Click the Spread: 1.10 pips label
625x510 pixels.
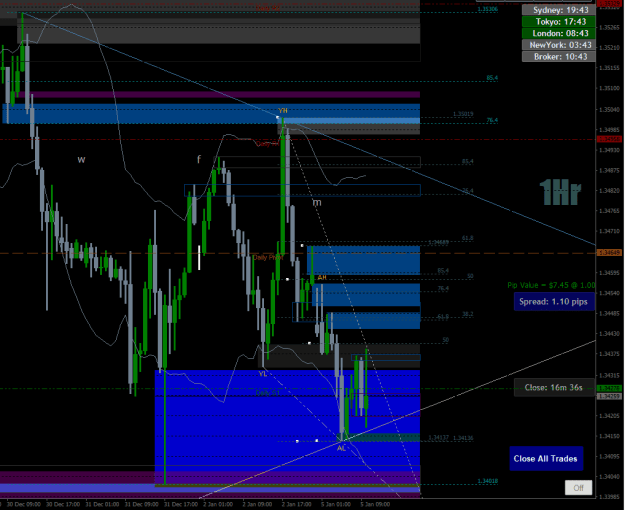pyautogui.click(x=554, y=301)
